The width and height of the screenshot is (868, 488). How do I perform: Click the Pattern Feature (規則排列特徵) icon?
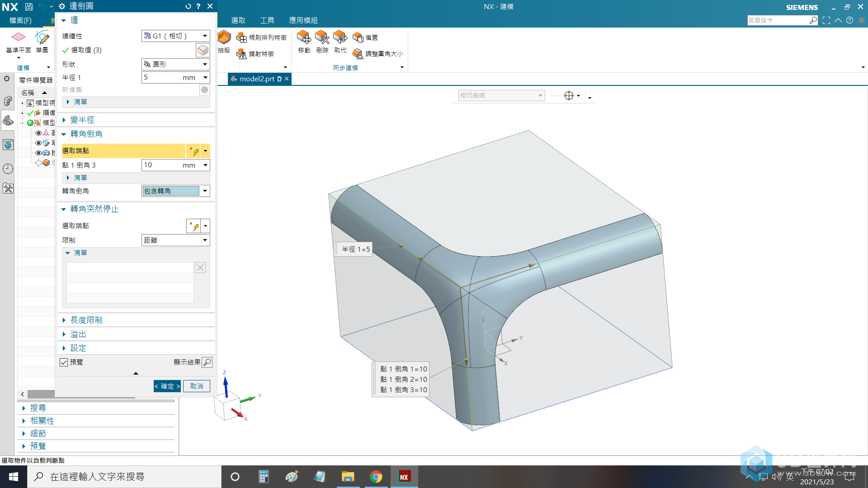point(241,38)
